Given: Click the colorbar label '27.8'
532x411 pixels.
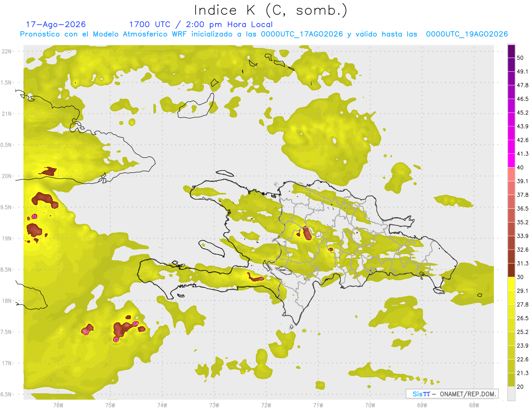Looking at the screenshot, I should click(x=523, y=305).
